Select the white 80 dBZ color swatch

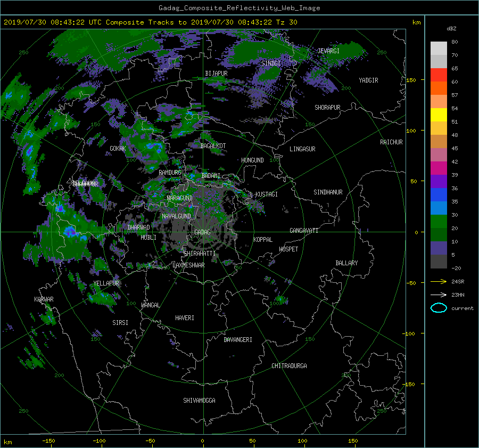click(x=439, y=48)
